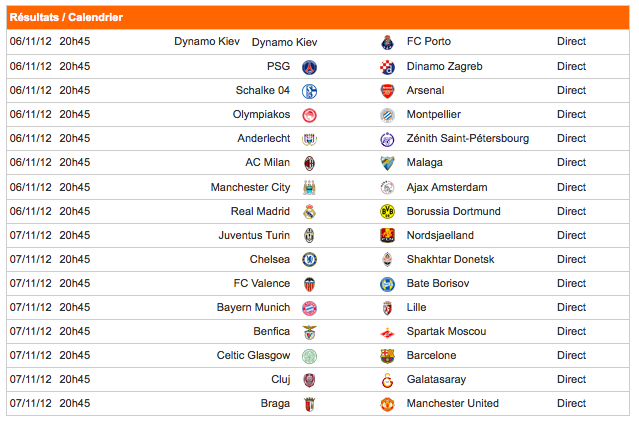Open Direct link for PSG match

coord(571,66)
